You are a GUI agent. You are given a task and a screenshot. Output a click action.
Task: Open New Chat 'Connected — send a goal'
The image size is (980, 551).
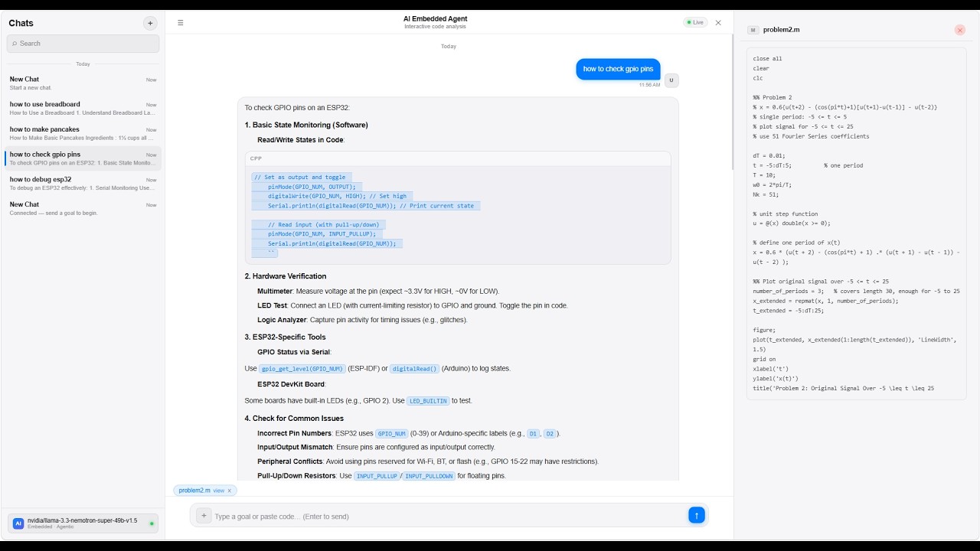point(83,208)
